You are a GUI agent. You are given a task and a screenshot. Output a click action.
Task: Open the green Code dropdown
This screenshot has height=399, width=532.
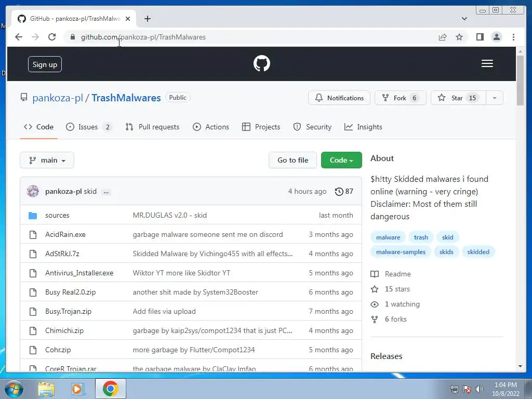click(341, 160)
